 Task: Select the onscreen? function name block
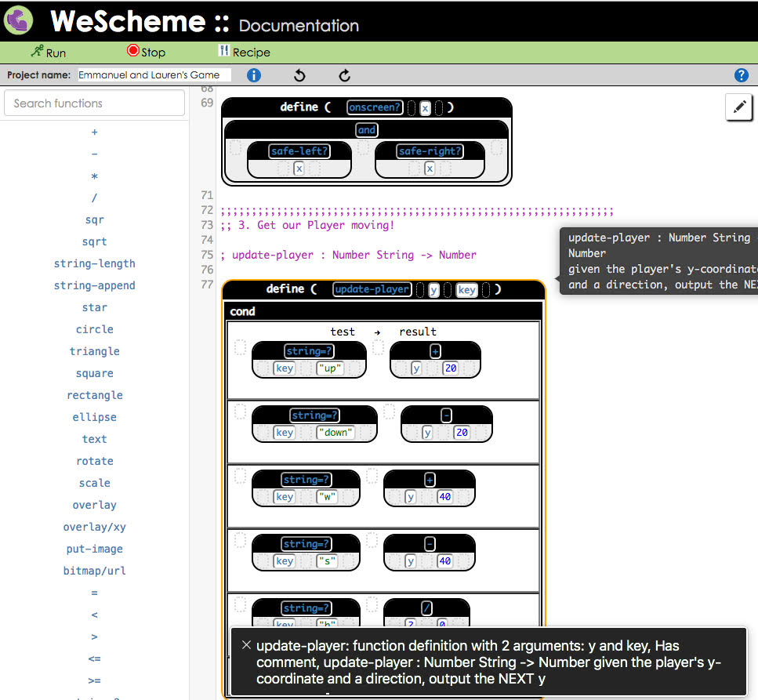[x=375, y=107]
